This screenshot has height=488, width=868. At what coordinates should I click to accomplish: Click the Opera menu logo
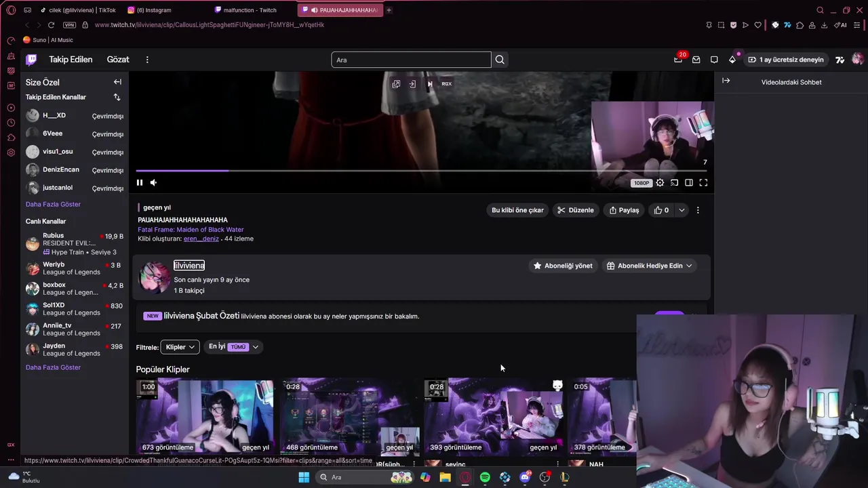point(11,10)
